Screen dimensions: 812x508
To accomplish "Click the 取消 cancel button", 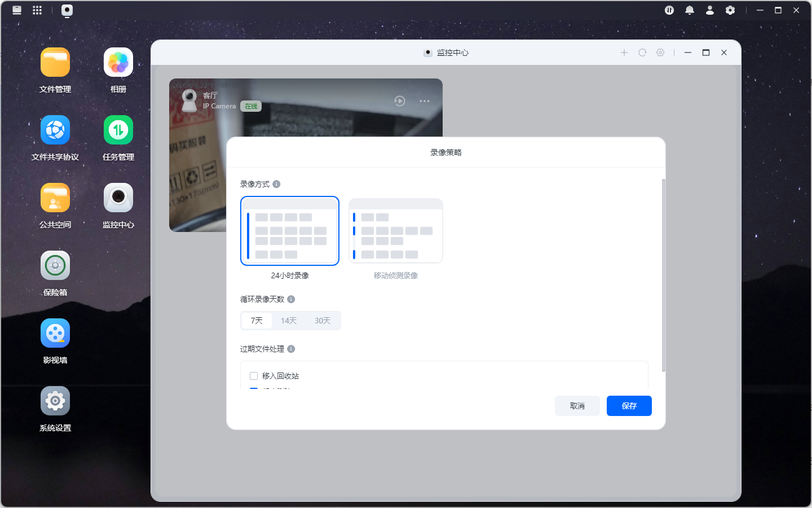I will point(577,406).
